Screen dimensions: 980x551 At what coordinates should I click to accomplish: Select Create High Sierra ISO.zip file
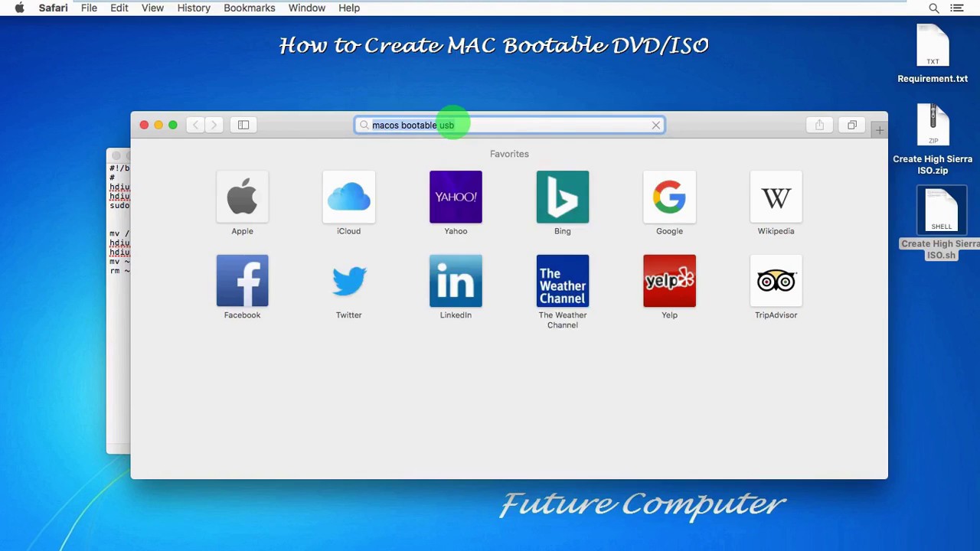[933, 140]
